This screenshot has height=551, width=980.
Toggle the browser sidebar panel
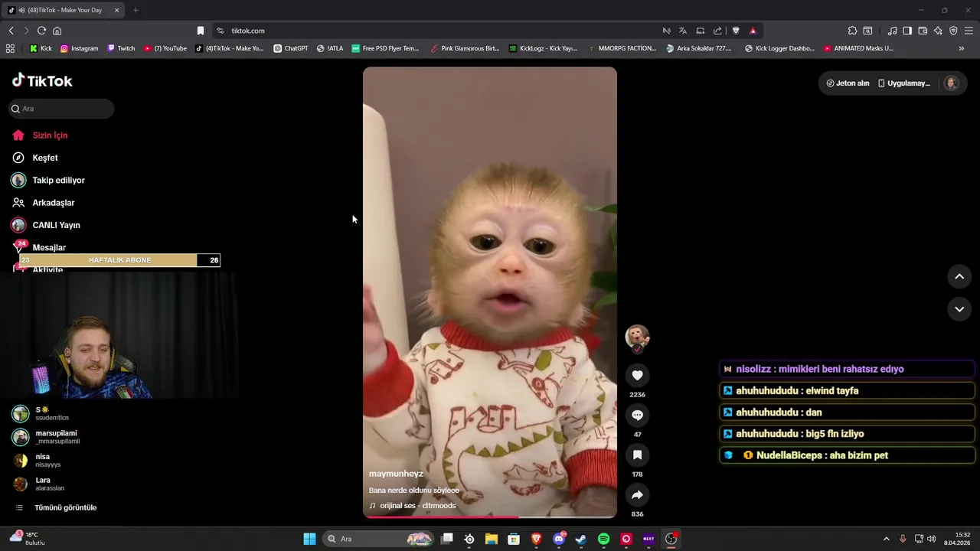pos(907,31)
